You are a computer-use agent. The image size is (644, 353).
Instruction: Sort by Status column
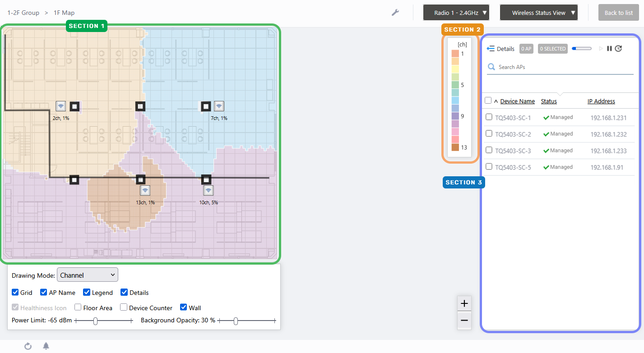[x=549, y=101]
